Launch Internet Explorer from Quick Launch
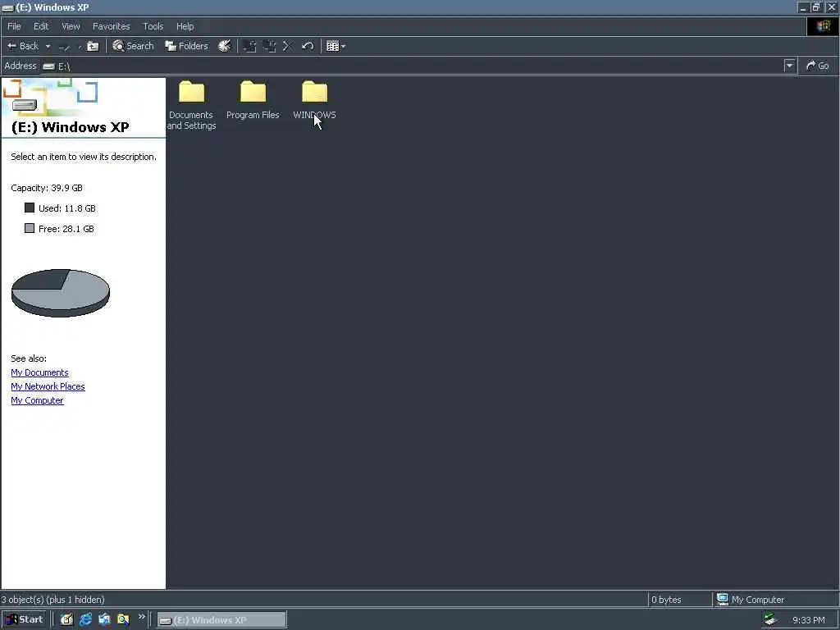This screenshot has height=630, width=840. pos(85,620)
